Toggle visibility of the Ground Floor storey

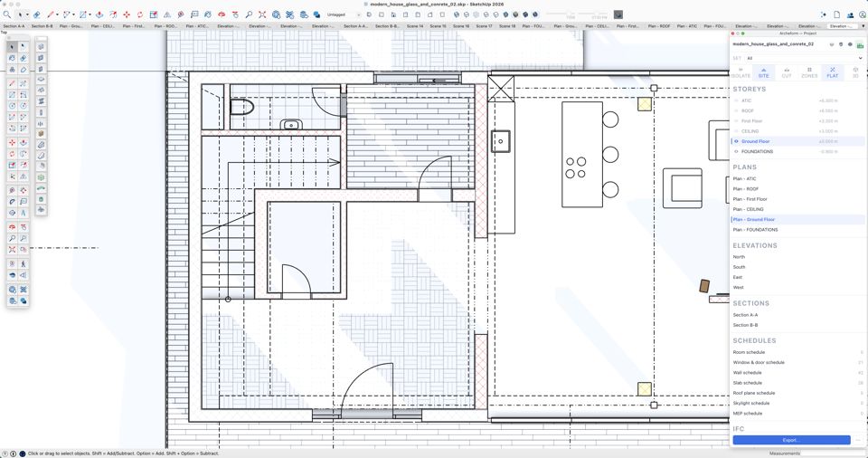click(736, 141)
